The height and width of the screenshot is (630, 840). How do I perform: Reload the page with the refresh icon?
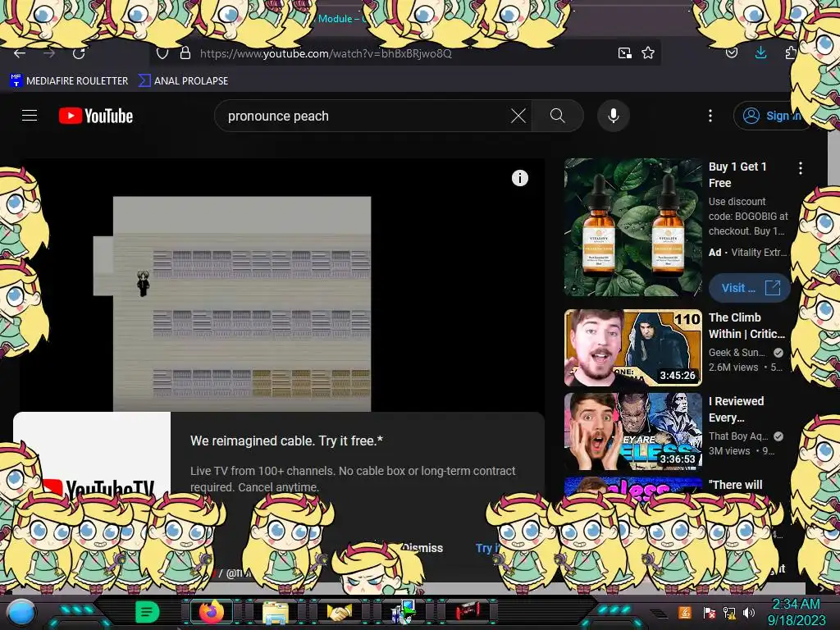point(79,53)
